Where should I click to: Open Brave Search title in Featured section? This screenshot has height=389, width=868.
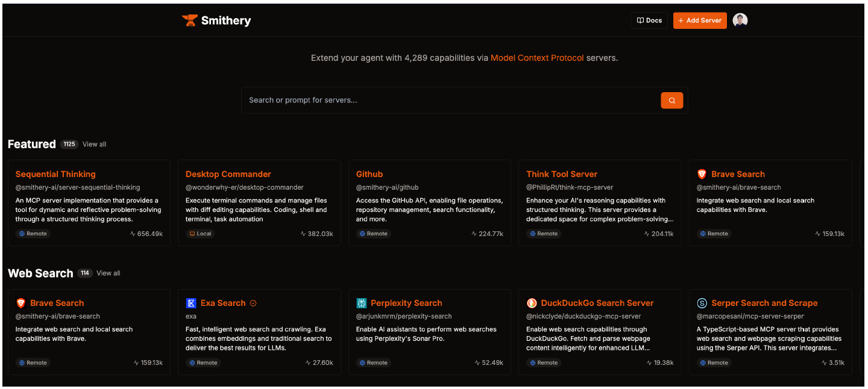[x=738, y=174]
